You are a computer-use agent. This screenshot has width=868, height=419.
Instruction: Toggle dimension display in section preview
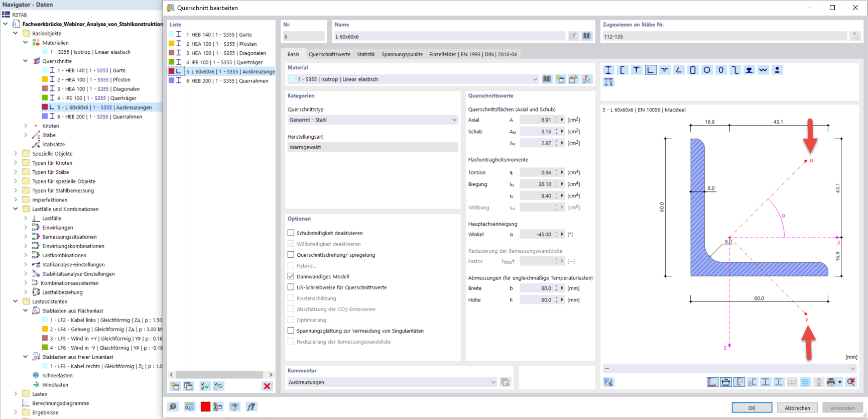pyautogui.click(x=725, y=382)
